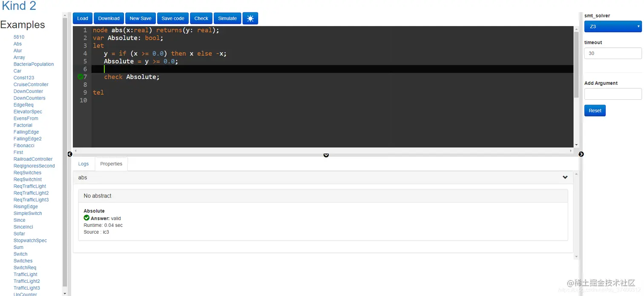Image resolution: width=644 pixels, height=296 pixels.
Task: Open the CruiseController example
Action: (31, 84)
